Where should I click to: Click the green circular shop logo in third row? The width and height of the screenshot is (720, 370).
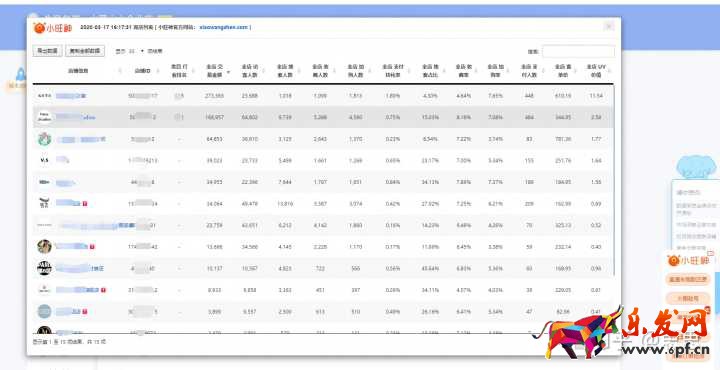(x=45, y=139)
